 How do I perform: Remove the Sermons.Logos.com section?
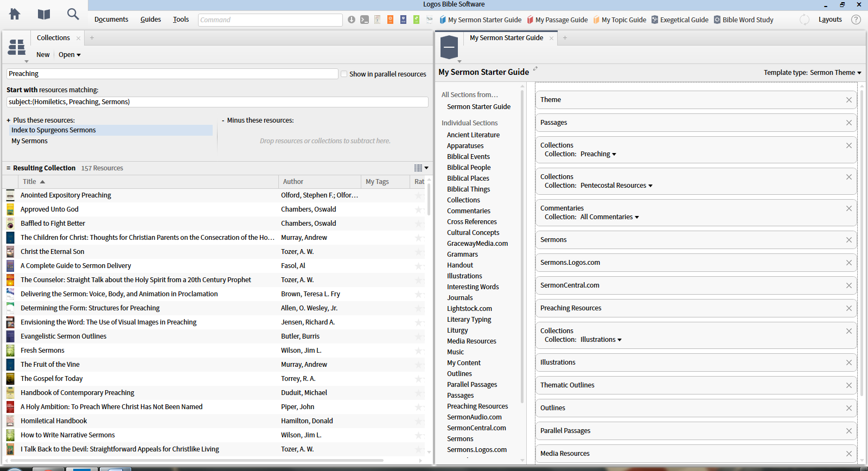[x=849, y=263]
